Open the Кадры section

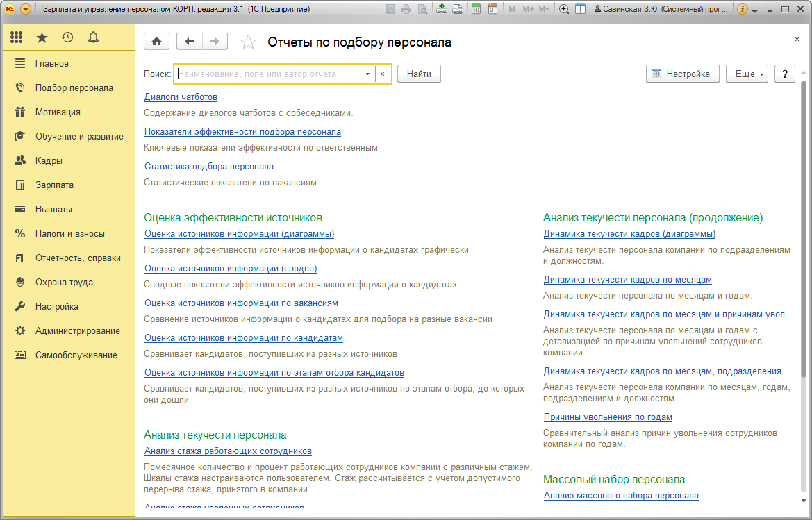pyautogui.click(x=69, y=161)
